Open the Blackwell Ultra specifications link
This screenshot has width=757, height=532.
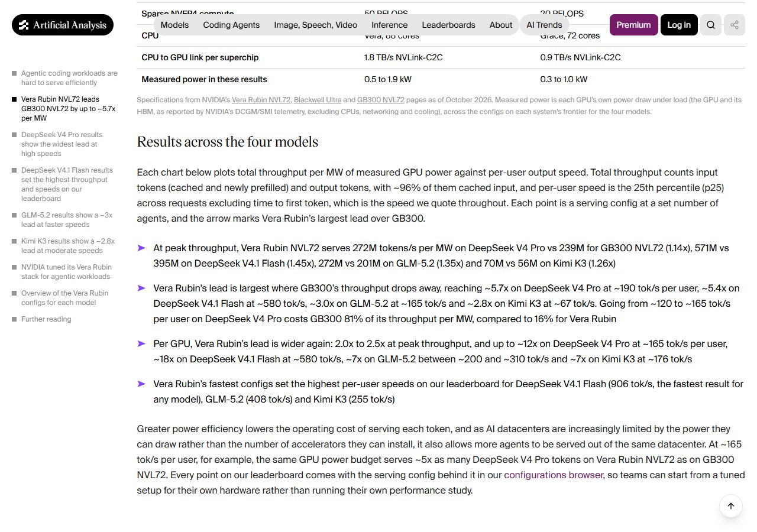point(318,100)
